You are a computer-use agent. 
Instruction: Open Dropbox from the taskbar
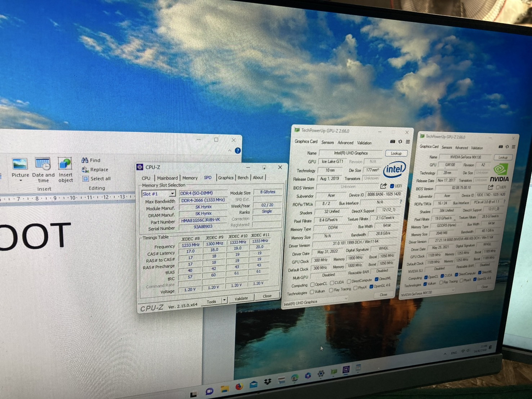coord(268,382)
